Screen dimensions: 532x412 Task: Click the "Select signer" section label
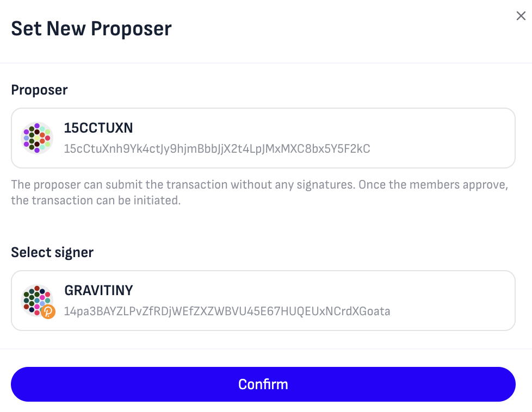52,252
